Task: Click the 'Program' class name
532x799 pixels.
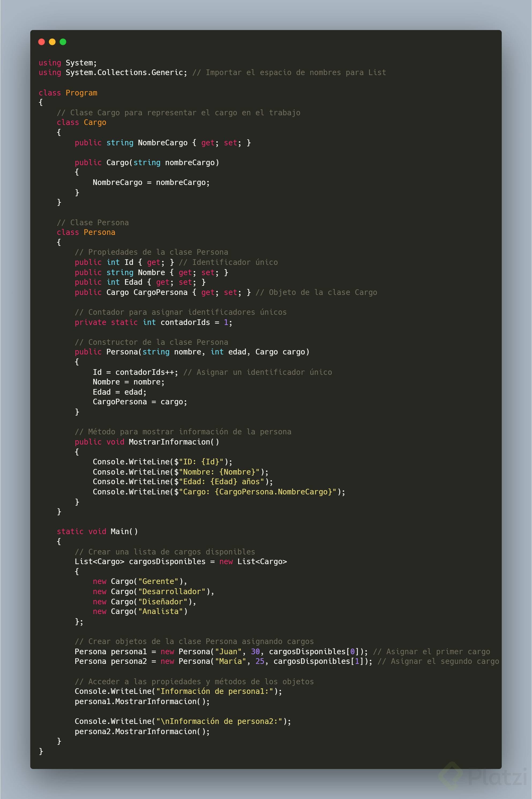Action: click(x=81, y=93)
